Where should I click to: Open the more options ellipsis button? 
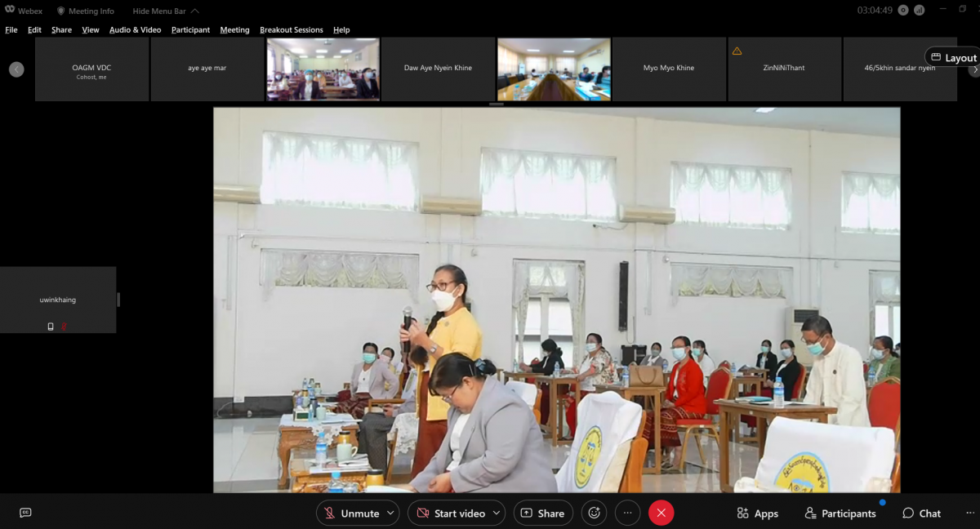point(627,513)
